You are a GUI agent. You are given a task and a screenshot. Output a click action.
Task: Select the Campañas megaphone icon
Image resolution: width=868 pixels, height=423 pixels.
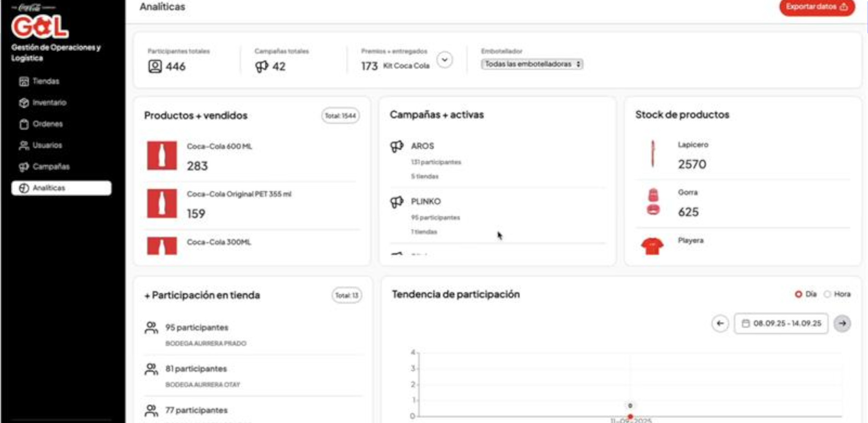(24, 166)
